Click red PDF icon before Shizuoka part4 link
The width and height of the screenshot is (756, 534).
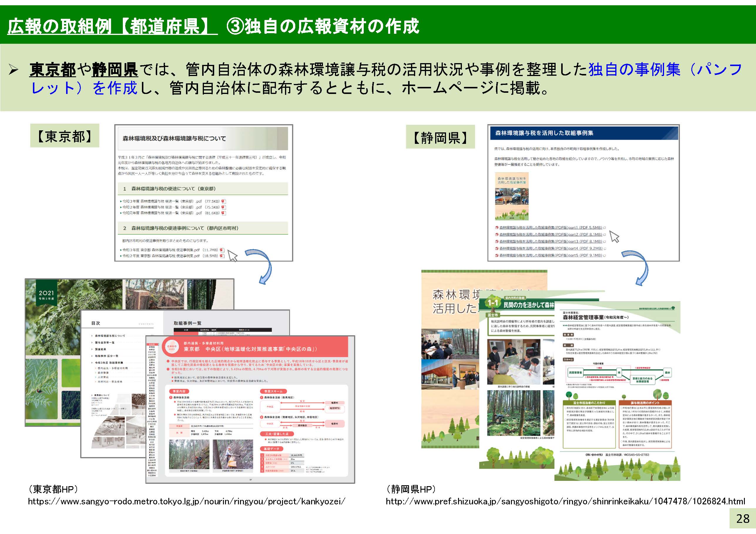[x=497, y=248]
